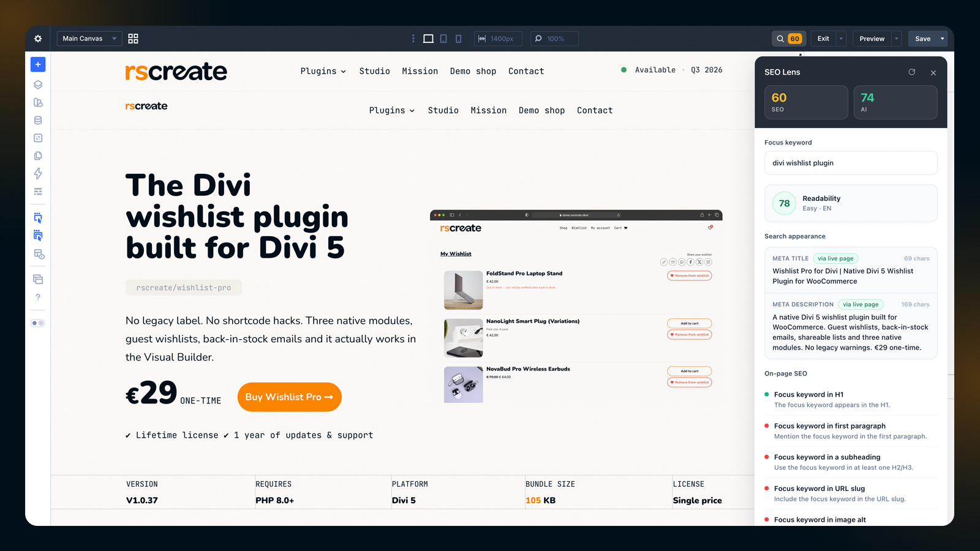Click the 100% zoom field
The image size is (980, 551).
click(555, 39)
